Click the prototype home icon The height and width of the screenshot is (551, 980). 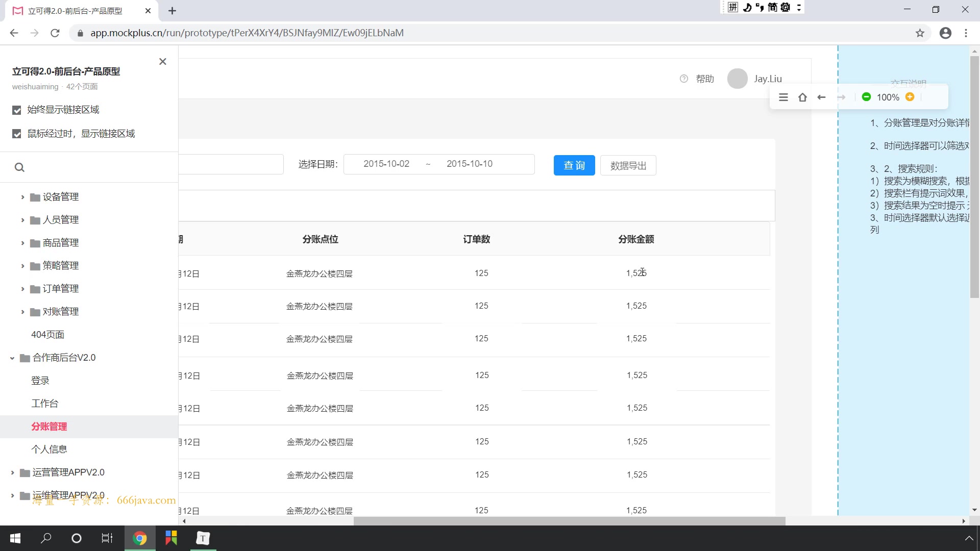point(802,97)
